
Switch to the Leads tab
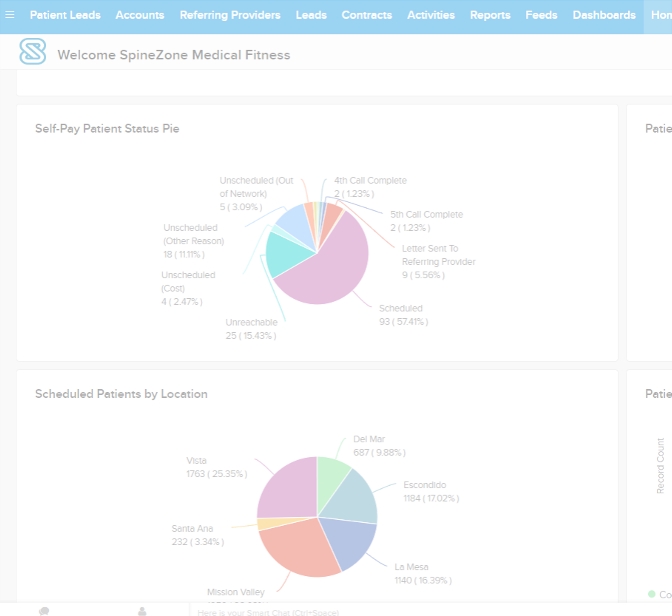click(311, 15)
